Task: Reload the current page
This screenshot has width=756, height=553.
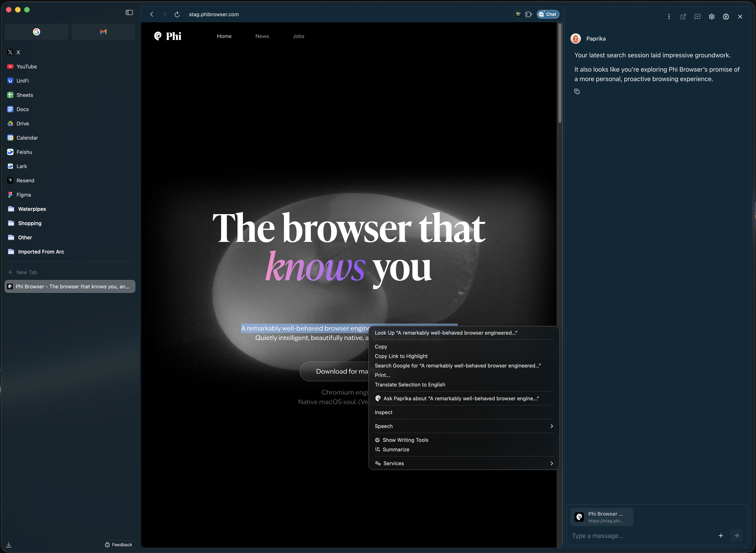Action: 177,14
